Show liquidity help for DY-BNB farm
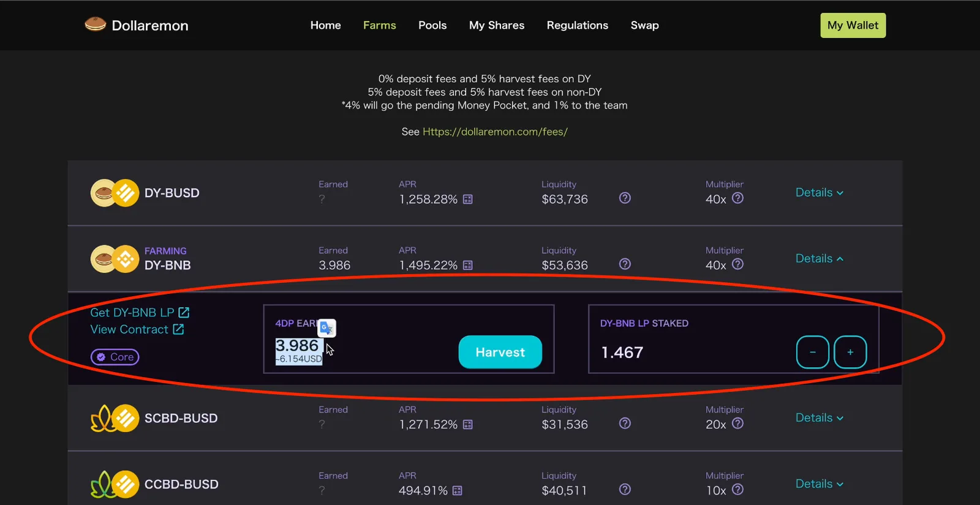Image resolution: width=980 pixels, height=505 pixels. tap(625, 264)
